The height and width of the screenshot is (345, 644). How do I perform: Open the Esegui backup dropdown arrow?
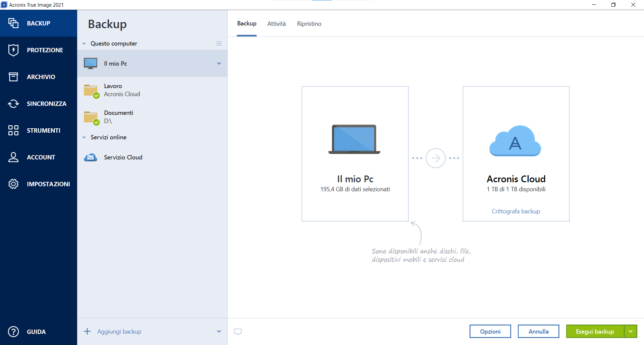click(x=631, y=331)
